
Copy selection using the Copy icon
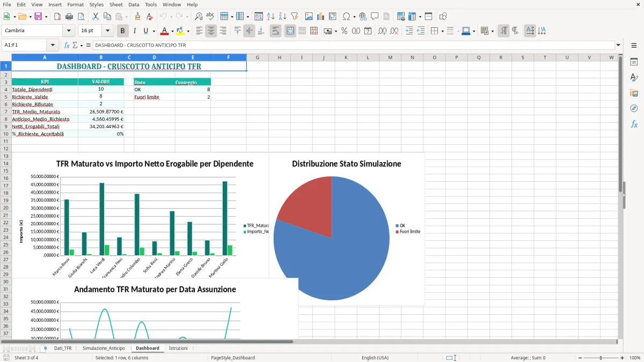[x=107, y=17]
